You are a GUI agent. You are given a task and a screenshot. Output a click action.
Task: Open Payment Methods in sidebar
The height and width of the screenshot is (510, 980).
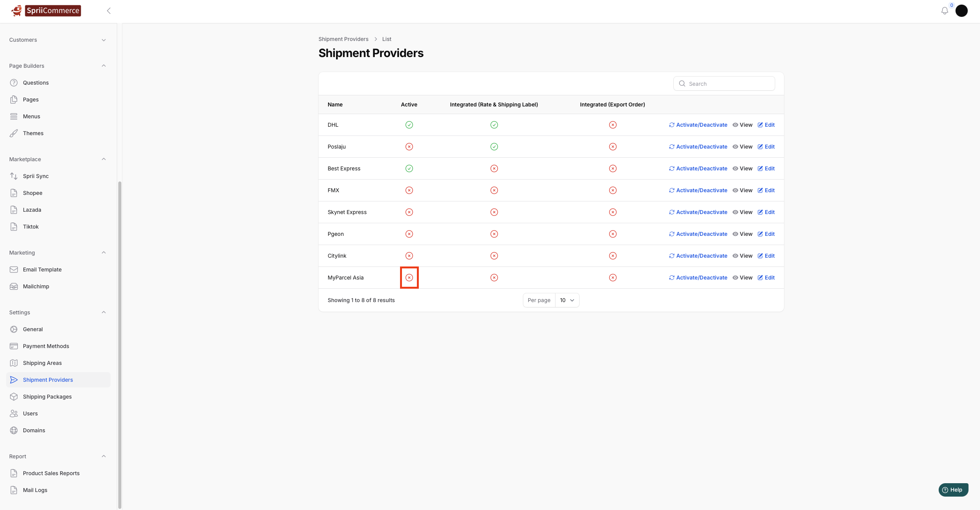pos(46,346)
